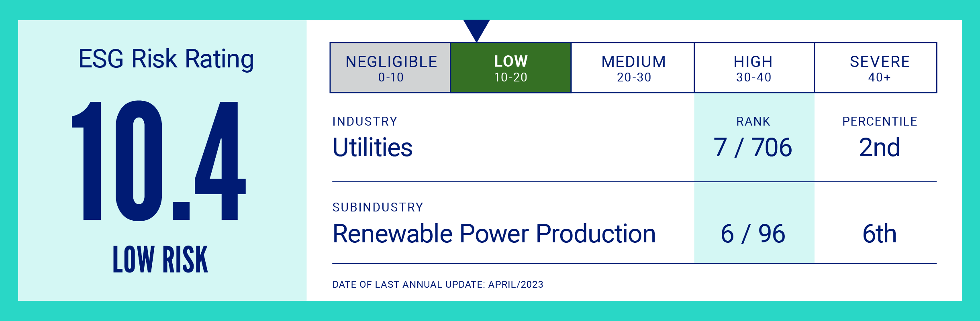Click the 7 / 706 industry rank
The image size is (980, 321).
click(x=753, y=147)
